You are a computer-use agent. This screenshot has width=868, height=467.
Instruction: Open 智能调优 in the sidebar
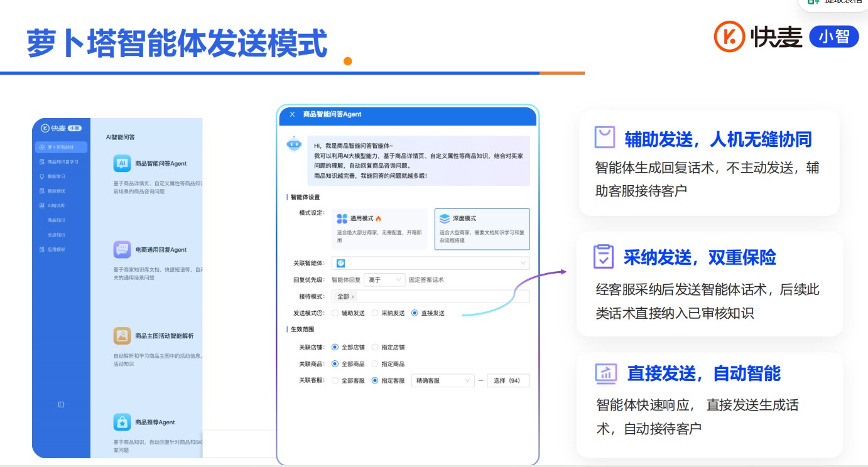tap(57, 191)
